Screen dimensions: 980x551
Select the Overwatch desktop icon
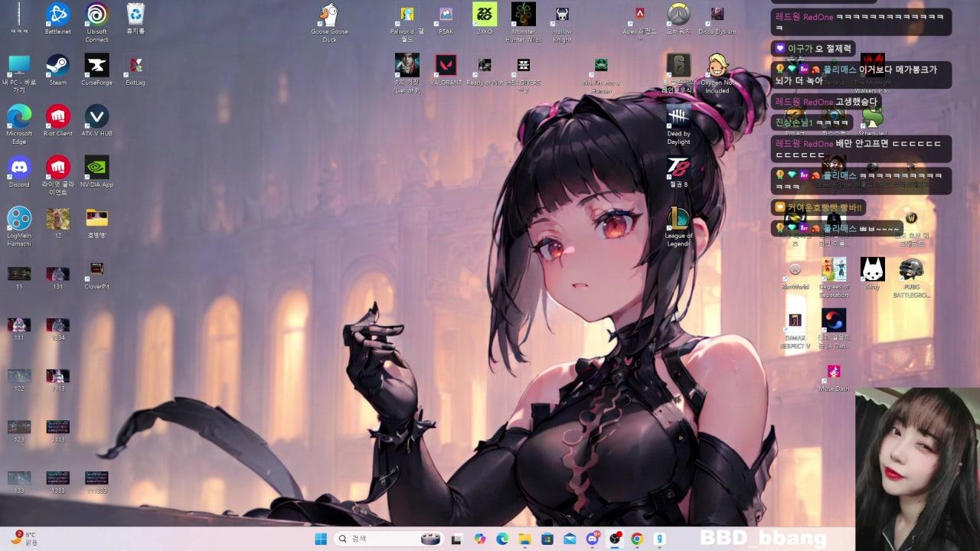(678, 19)
